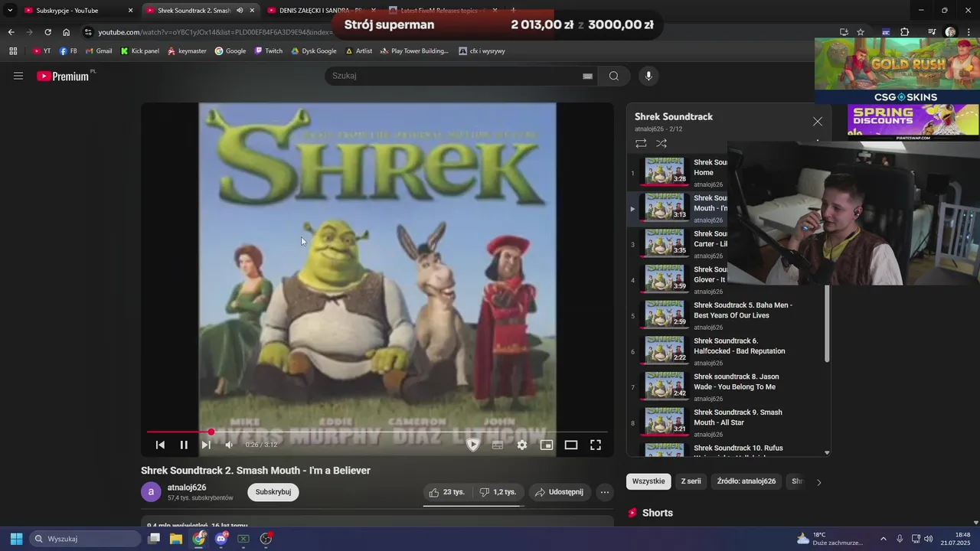Close the Shrek Soundtrack browser tab
Viewport: 980px width, 551px height.
coord(252,11)
